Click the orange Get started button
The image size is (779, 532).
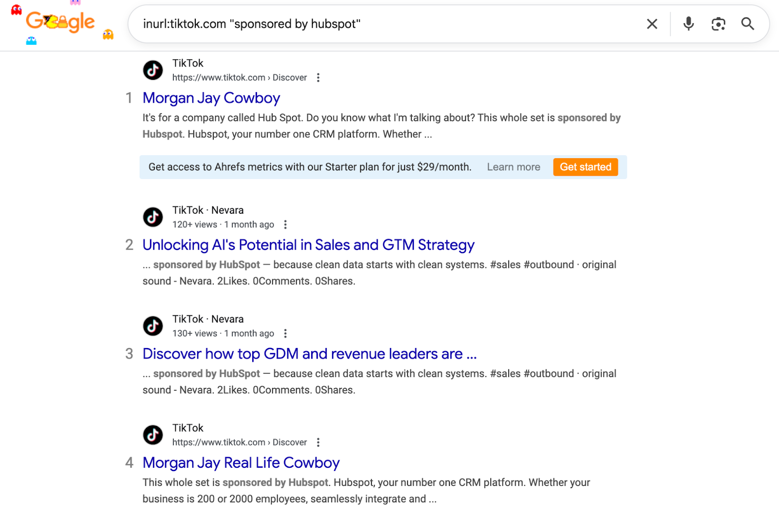tap(586, 167)
